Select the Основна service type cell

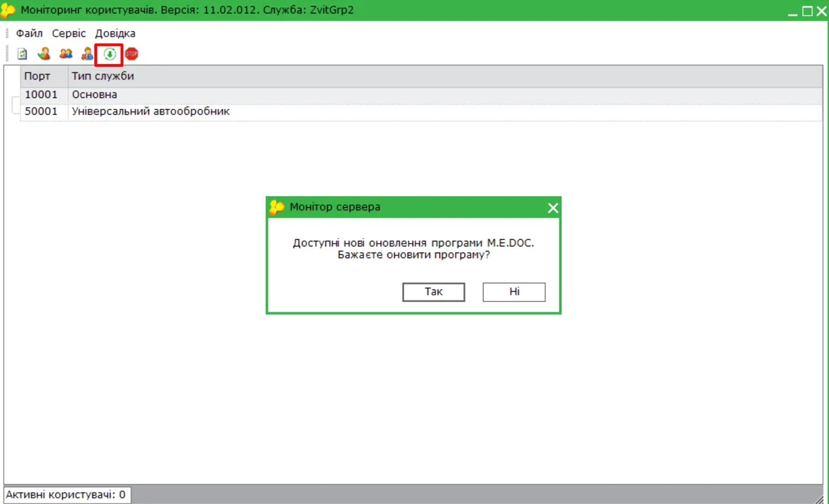[x=445, y=95]
